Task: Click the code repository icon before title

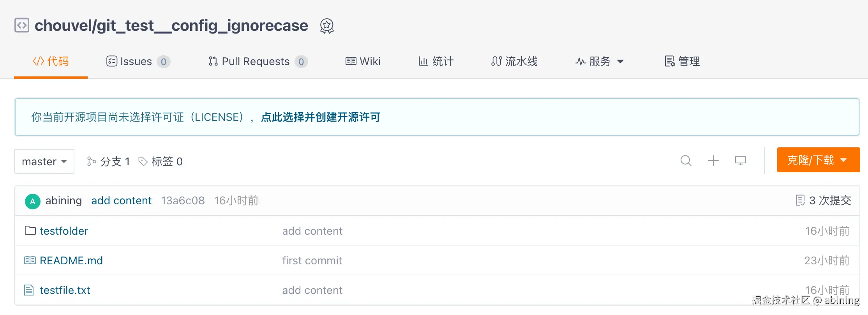Action: coord(22,25)
